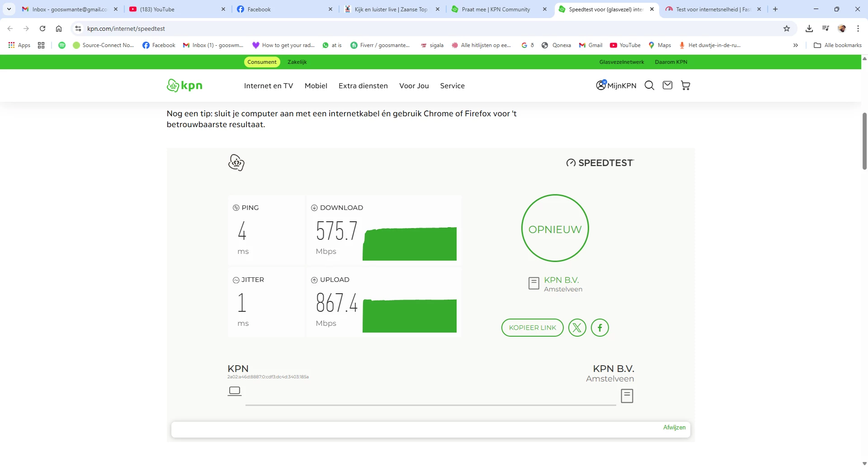Click the site information icon in address bar
The image size is (868, 467).
click(x=78, y=29)
